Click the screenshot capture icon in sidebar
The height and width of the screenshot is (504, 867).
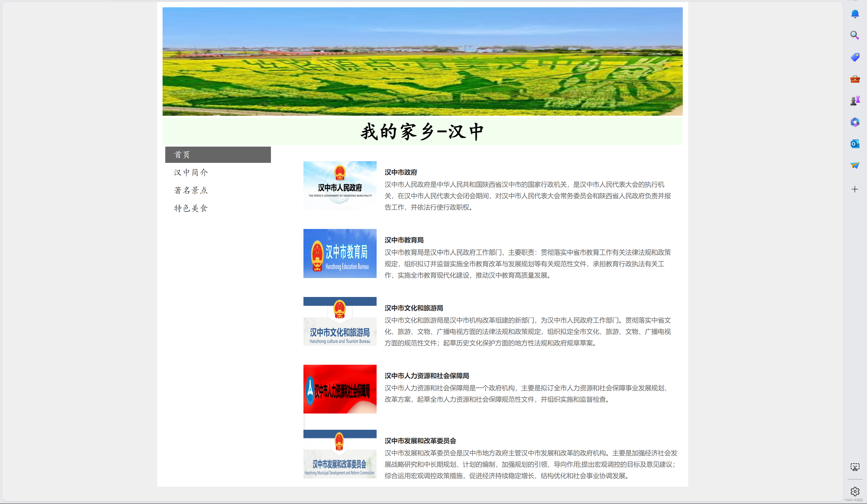pos(855,467)
